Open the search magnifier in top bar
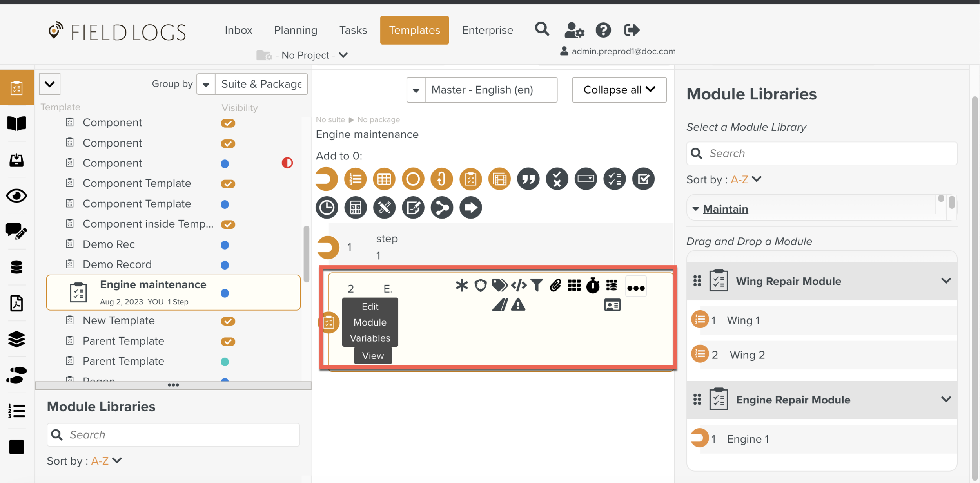This screenshot has width=980, height=483. click(x=542, y=29)
